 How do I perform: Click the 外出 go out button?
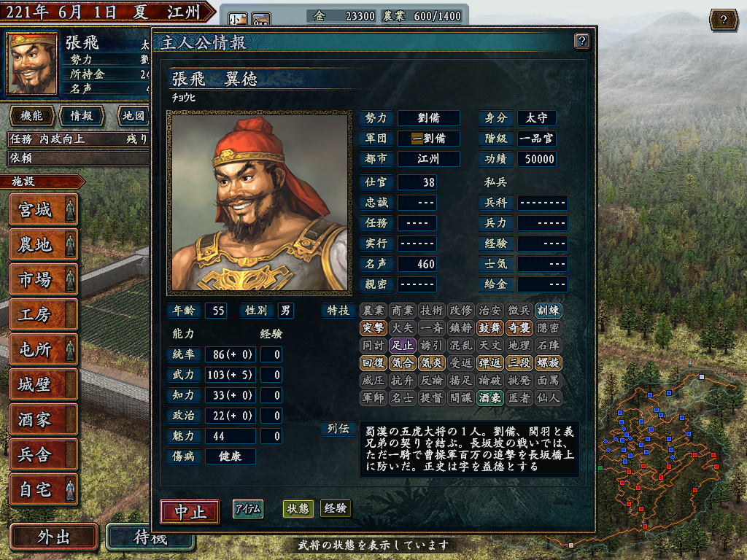click(x=54, y=537)
